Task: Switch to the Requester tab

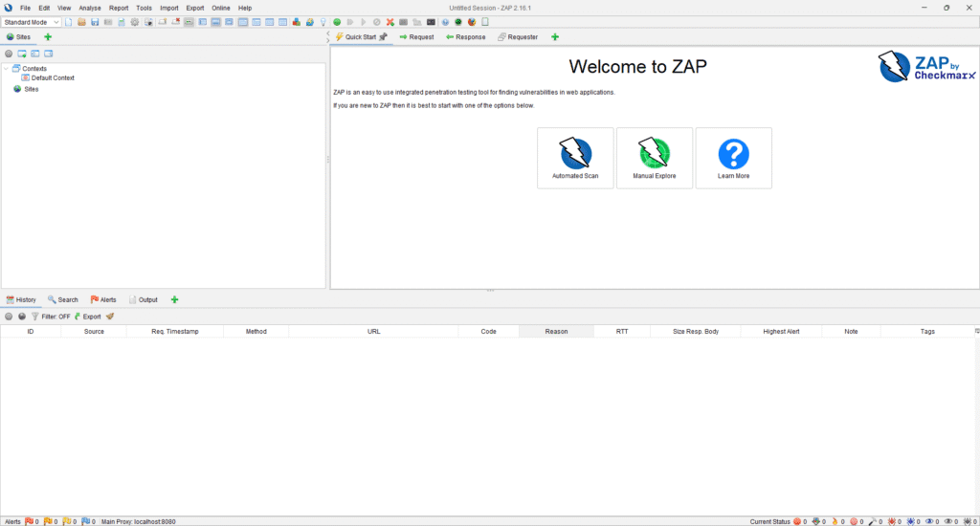Action: [518, 37]
